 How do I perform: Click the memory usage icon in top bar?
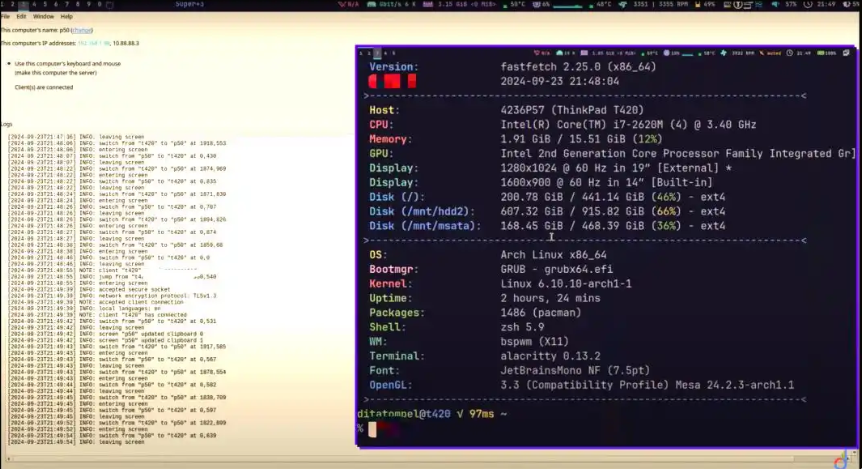coord(428,4)
